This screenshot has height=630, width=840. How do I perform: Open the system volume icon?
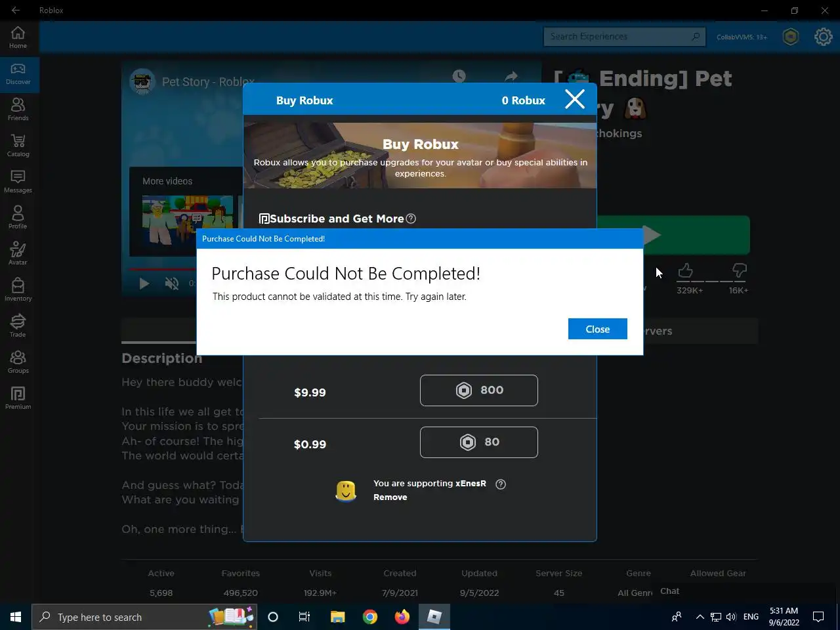pyautogui.click(x=731, y=617)
